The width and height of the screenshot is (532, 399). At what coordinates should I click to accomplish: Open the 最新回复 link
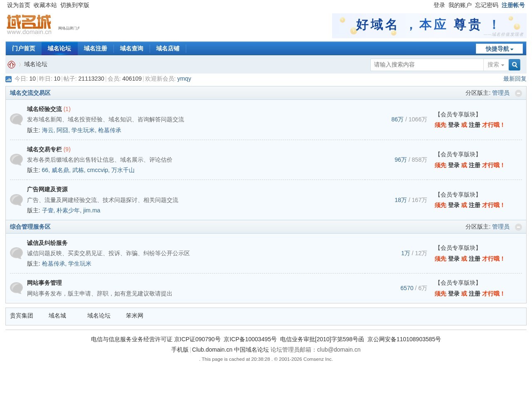pyautogui.click(x=515, y=79)
